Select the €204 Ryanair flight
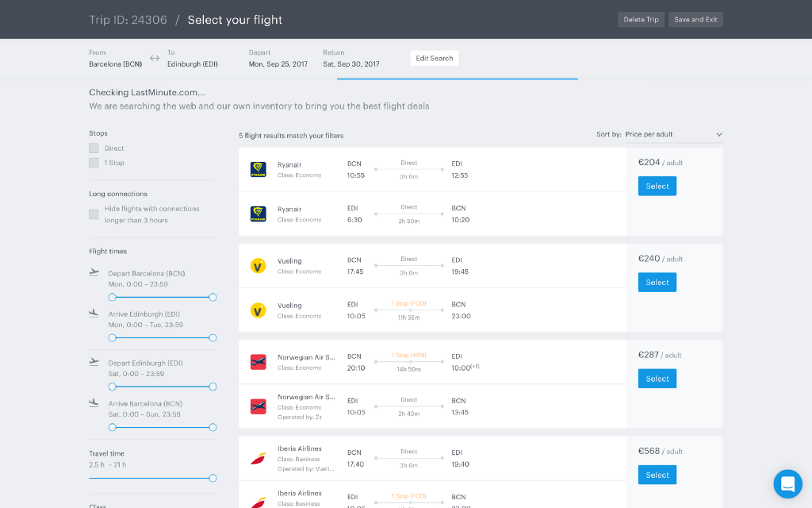 [x=657, y=186]
